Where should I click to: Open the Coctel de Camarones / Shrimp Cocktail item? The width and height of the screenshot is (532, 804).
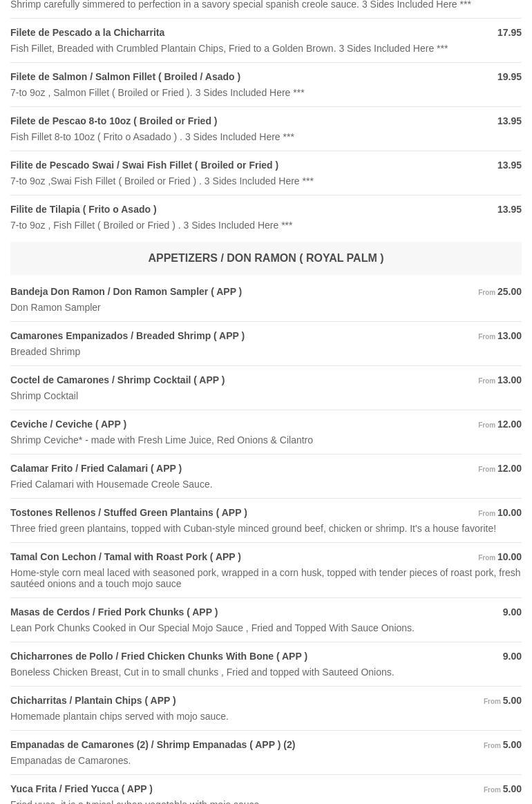(117, 380)
